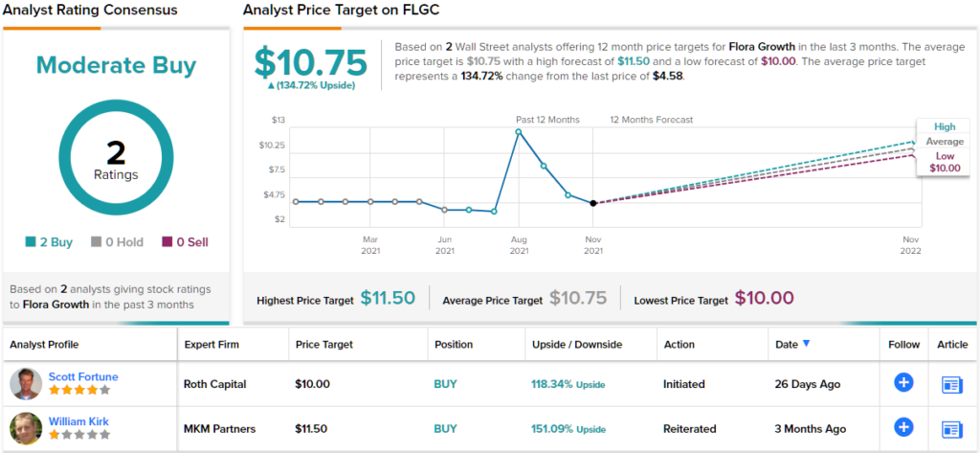The width and height of the screenshot is (980, 453).
Task: Click William Kirk's star rating
Action: pyautogui.click(x=79, y=435)
